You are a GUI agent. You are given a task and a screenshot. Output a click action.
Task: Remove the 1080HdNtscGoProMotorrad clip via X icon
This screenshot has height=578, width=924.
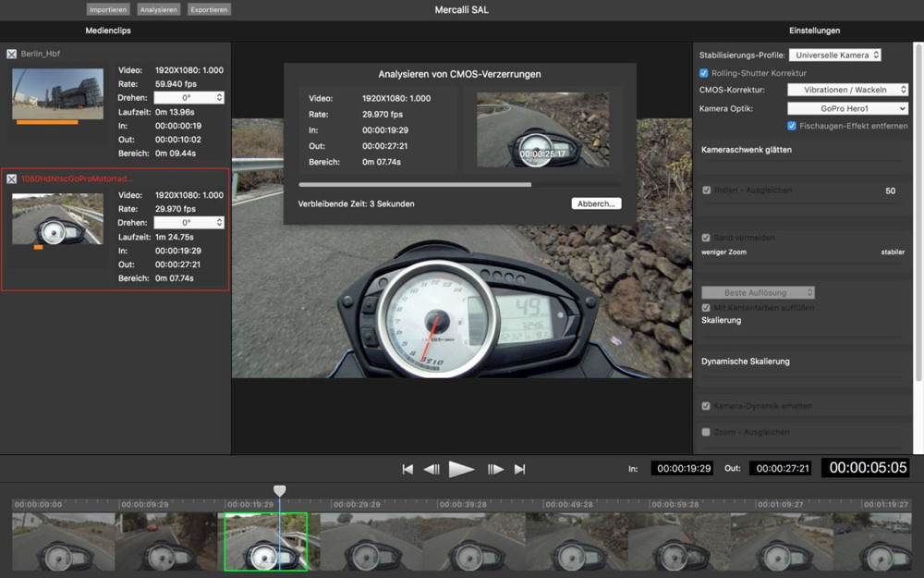click(x=12, y=178)
